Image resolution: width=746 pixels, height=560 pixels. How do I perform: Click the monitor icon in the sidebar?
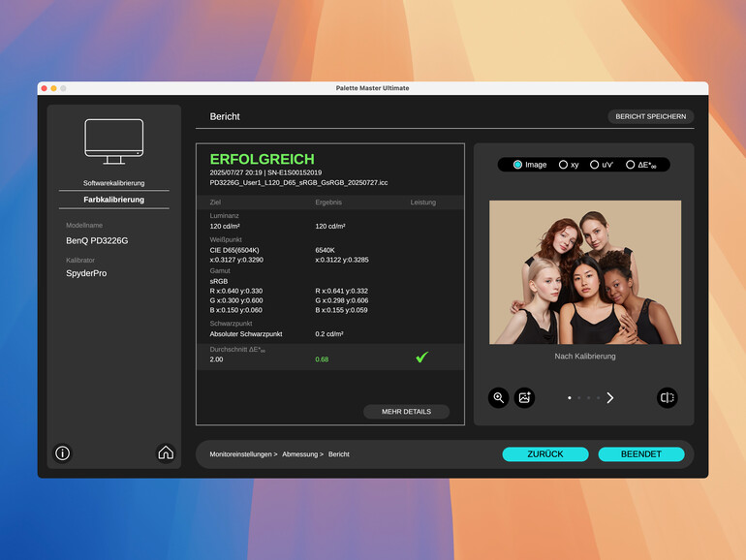113,141
